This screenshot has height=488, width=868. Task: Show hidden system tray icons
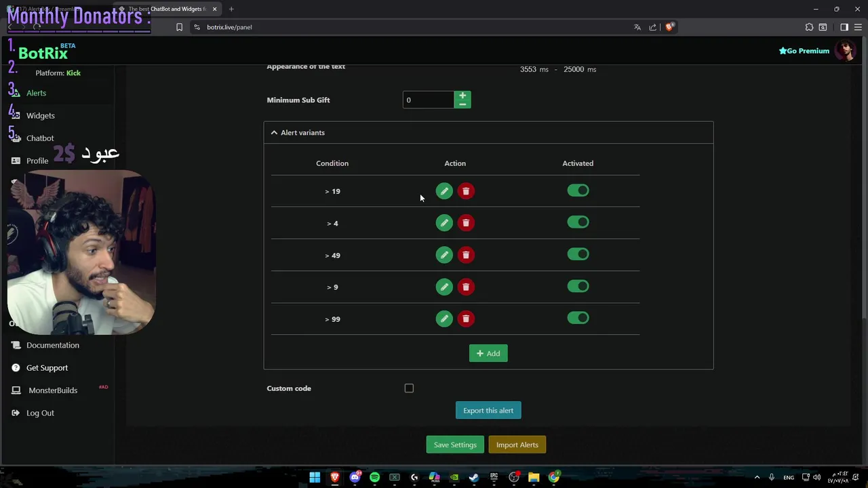(x=757, y=477)
